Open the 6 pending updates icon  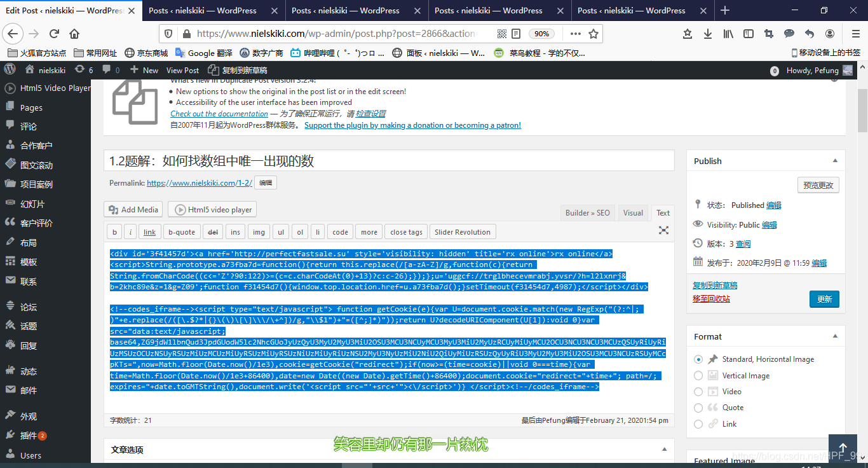point(83,70)
